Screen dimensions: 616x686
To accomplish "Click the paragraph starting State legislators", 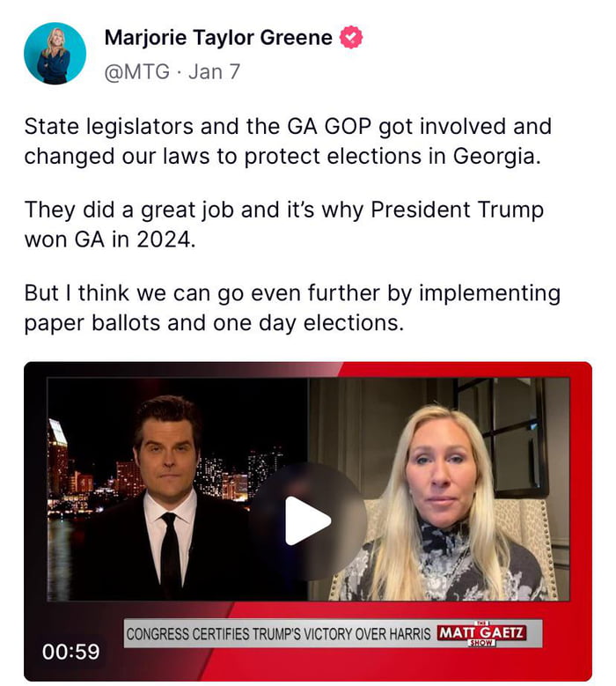I will pyautogui.click(x=288, y=141).
